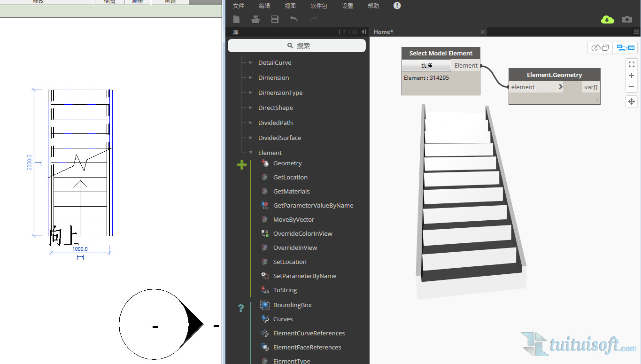Image resolution: width=641 pixels, height=364 pixels.
Task: Click the Undo arrow icon
Action: (294, 19)
